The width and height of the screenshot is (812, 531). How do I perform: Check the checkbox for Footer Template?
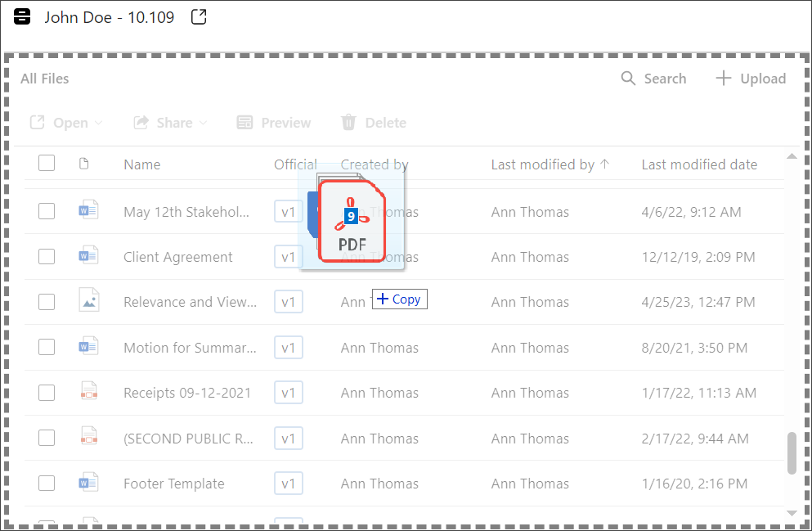(x=47, y=484)
